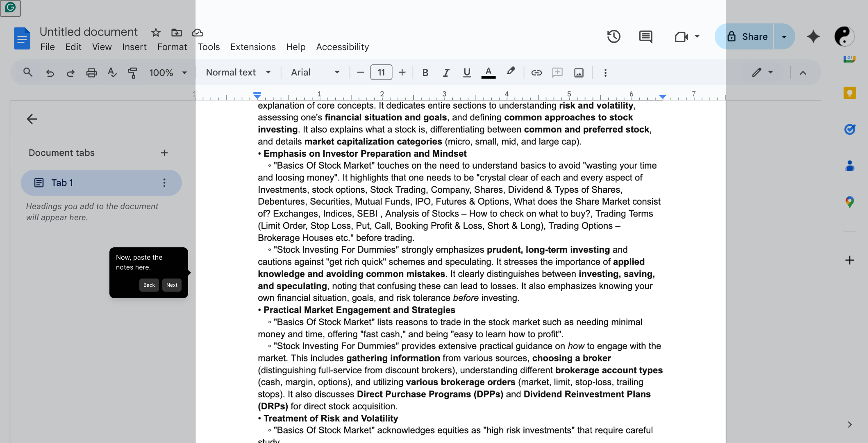The image size is (868, 443).
Task: Open Tab 1 options menu
Action: tap(164, 183)
